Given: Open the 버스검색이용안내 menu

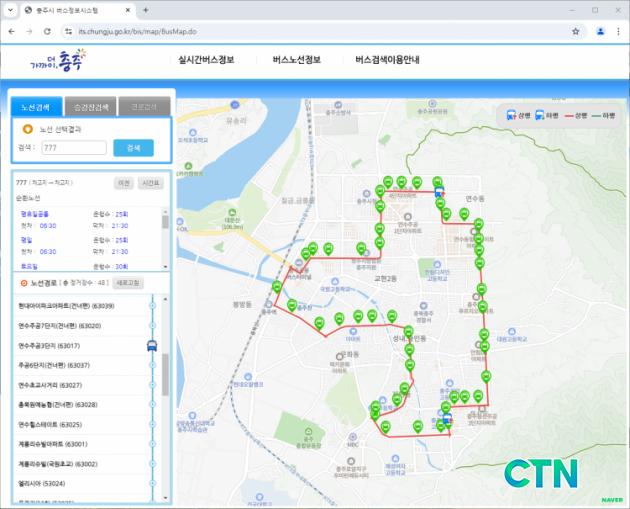Looking at the screenshot, I should [x=387, y=60].
